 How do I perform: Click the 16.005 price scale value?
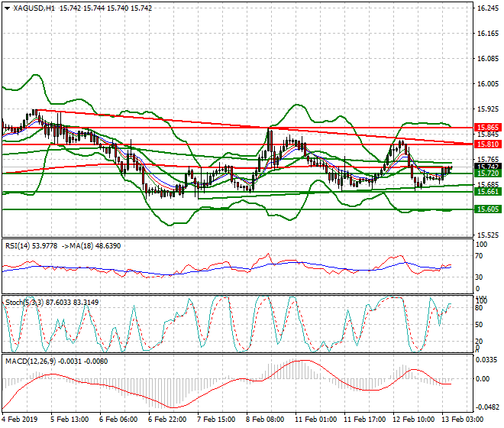point(488,83)
